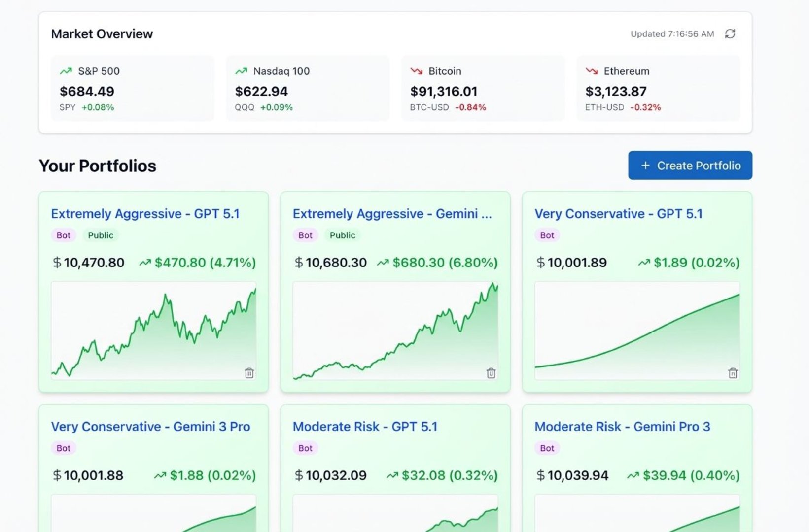Open the Moderate Risk - GPT 5.1 portfolio
This screenshot has width=809, height=532.
365,427
